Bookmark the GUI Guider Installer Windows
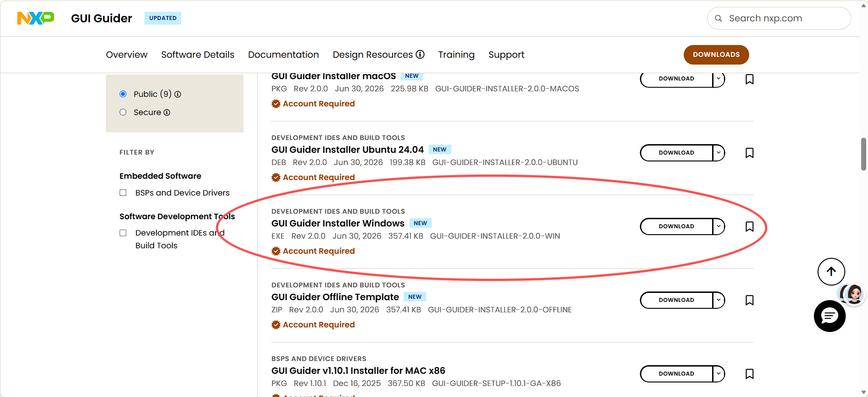 pyautogui.click(x=749, y=226)
